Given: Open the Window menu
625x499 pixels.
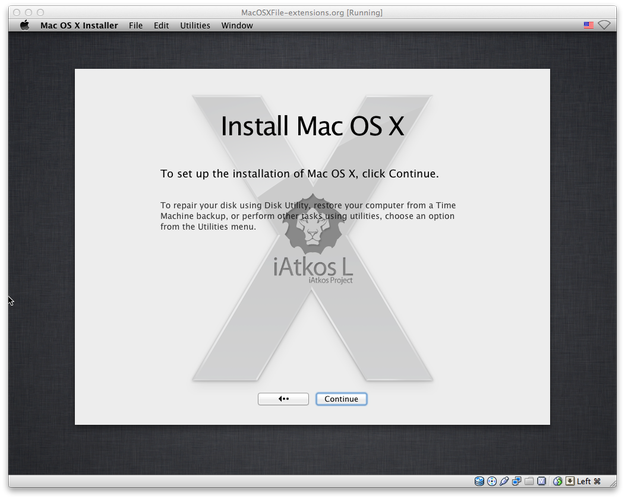Looking at the screenshot, I should (x=237, y=26).
